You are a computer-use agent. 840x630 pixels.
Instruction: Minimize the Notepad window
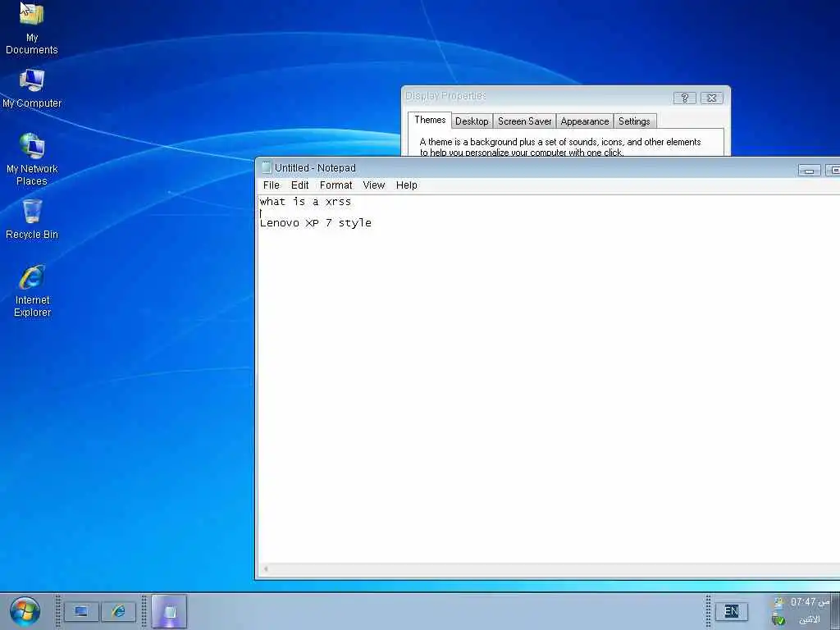pyautogui.click(x=809, y=171)
